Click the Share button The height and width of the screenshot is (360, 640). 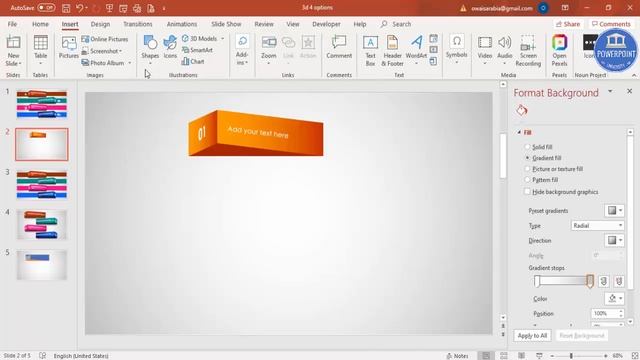coord(568,24)
